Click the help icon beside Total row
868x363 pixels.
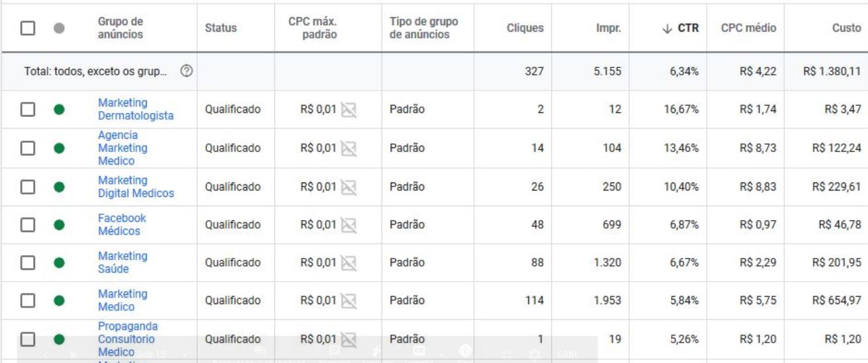click(187, 71)
